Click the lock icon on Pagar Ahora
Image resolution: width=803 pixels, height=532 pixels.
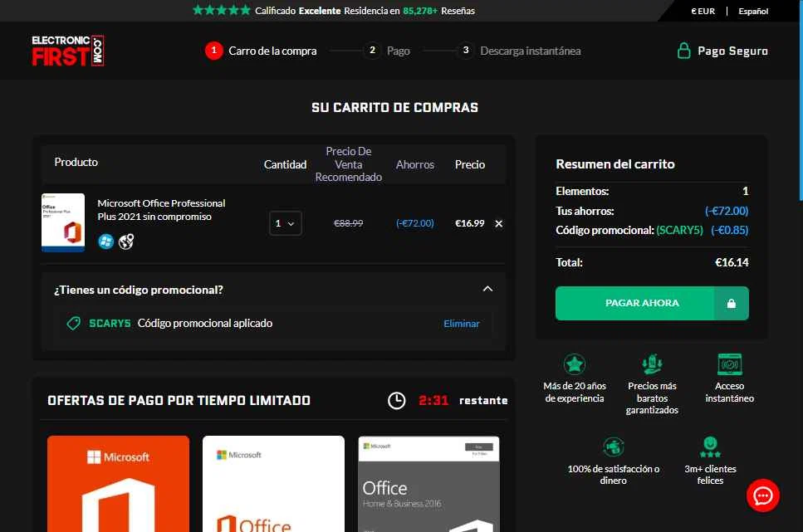click(732, 303)
